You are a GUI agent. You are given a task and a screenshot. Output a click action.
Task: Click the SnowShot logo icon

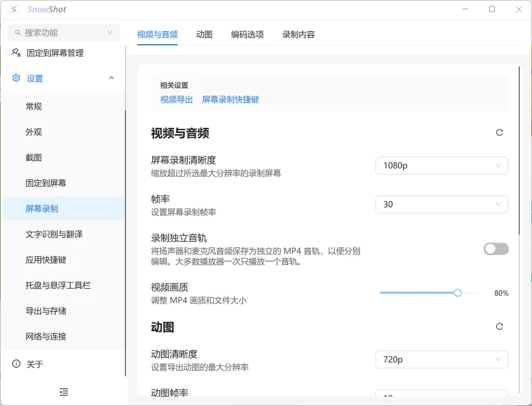coord(14,9)
